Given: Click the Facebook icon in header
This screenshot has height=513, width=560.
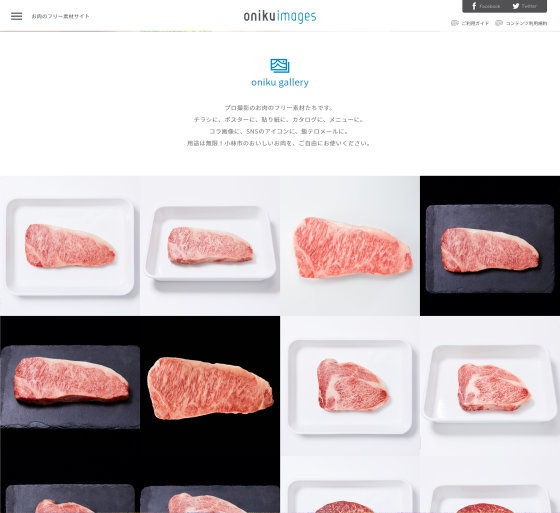Looking at the screenshot, I should pos(474,6).
